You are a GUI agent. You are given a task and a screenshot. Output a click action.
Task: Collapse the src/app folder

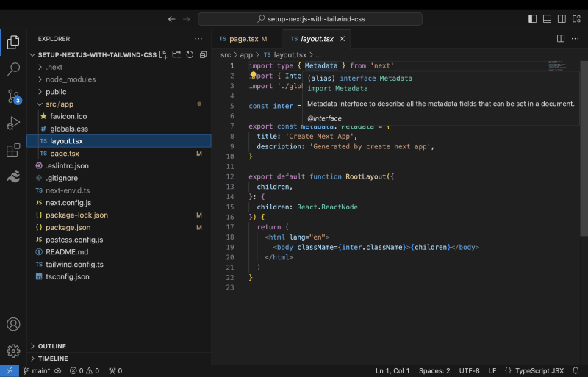[x=119, y=104]
